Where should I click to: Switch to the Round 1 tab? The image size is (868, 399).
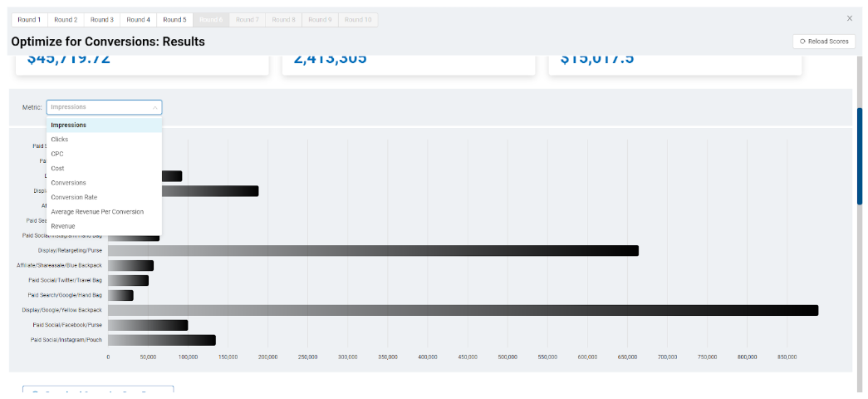(29, 19)
